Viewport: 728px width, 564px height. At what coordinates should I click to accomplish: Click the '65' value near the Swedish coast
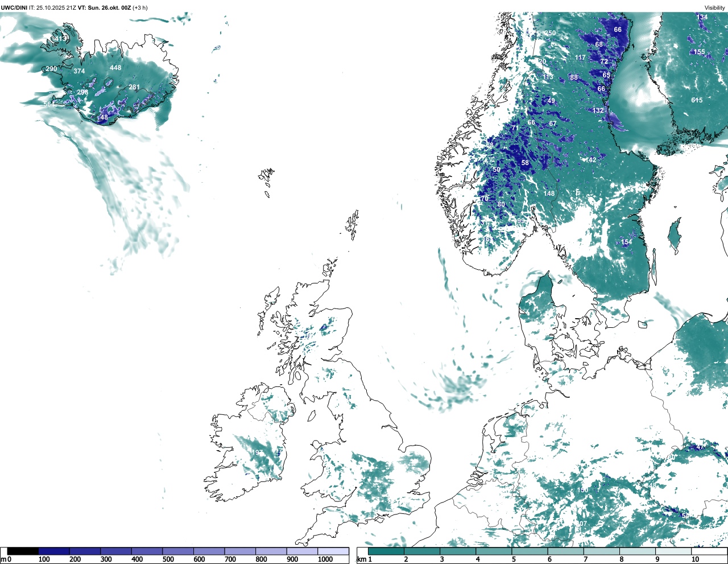pos(606,75)
